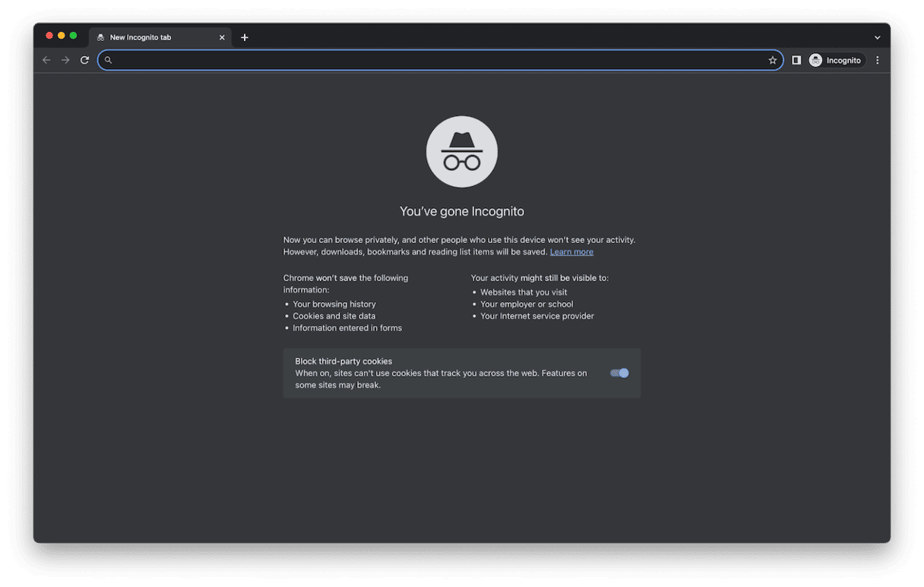924x587 pixels.
Task: Click "Cookies and site data" list item
Action: pyautogui.click(x=334, y=316)
